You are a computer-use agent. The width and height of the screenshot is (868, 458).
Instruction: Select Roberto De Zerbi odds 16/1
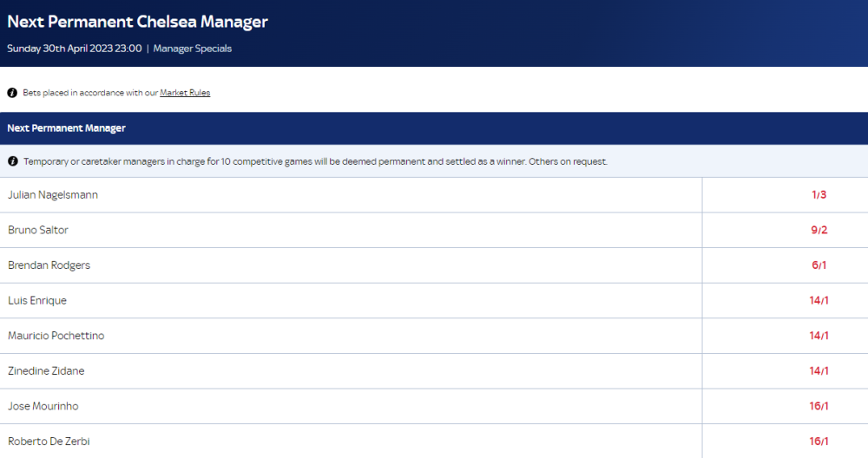tap(785, 442)
